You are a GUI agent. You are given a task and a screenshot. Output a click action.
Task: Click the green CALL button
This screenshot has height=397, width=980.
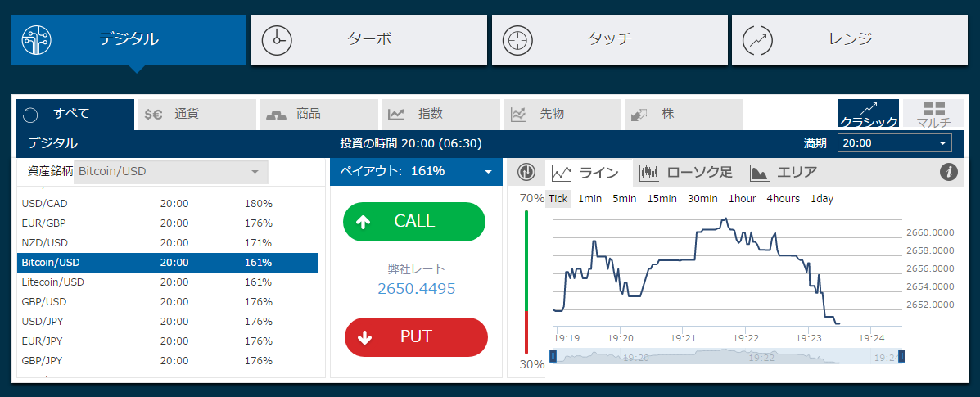(414, 222)
